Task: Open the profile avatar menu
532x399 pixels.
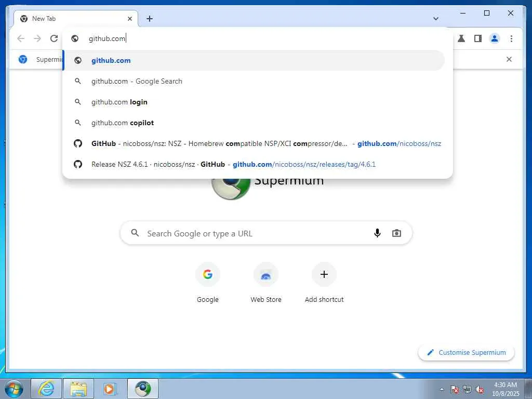Action: (x=495, y=38)
